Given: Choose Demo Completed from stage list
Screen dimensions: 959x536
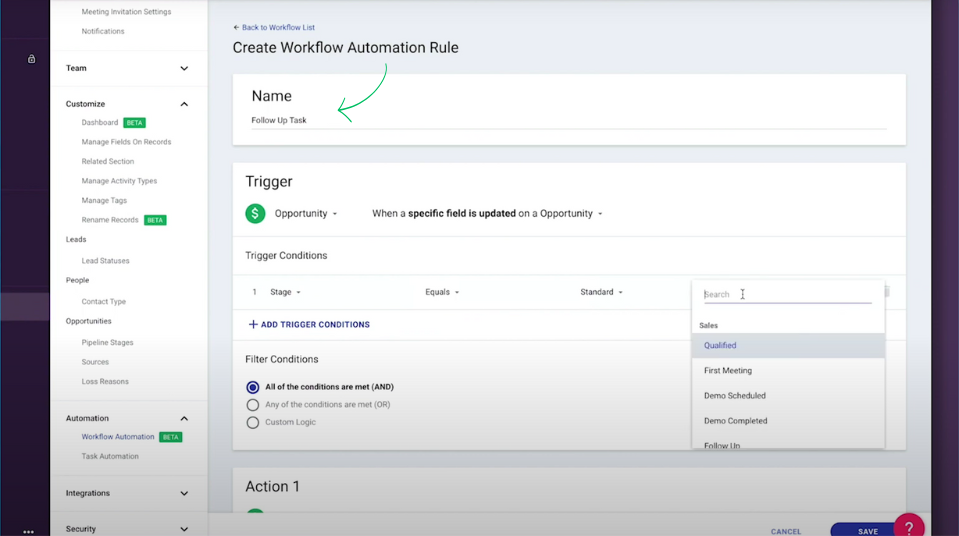Looking at the screenshot, I should (788, 420).
